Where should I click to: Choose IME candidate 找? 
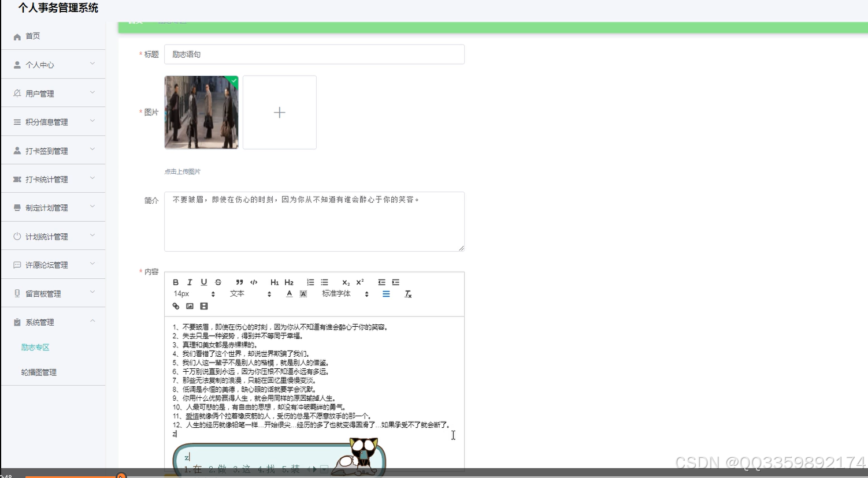point(267,469)
